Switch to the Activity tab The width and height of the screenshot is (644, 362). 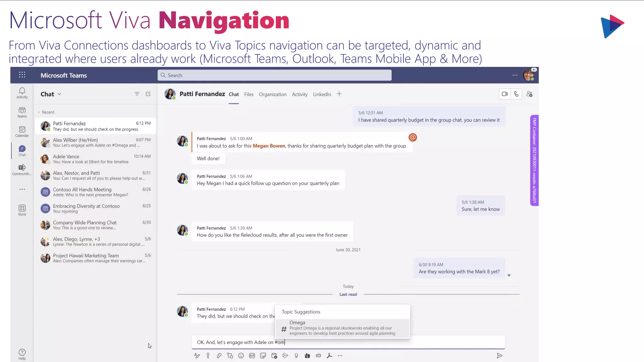point(300,94)
